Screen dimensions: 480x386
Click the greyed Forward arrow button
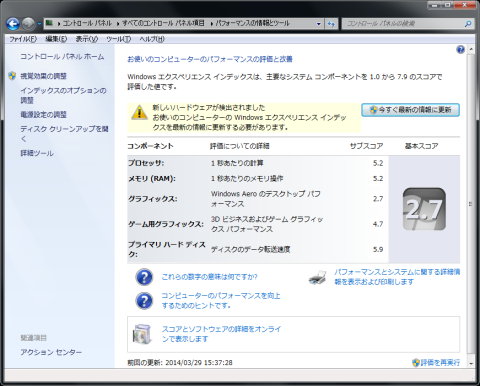(29, 24)
